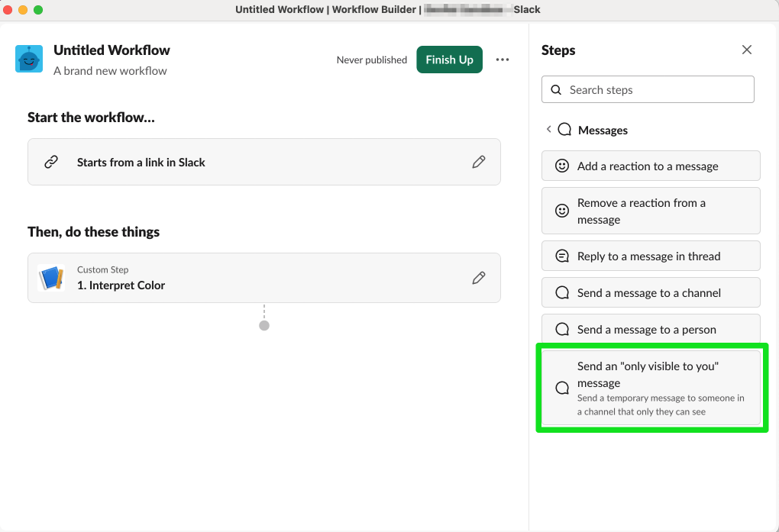Image resolution: width=779 pixels, height=532 pixels.
Task: Click the blue workflow bot avatar icon
Action: coord(28,58)
